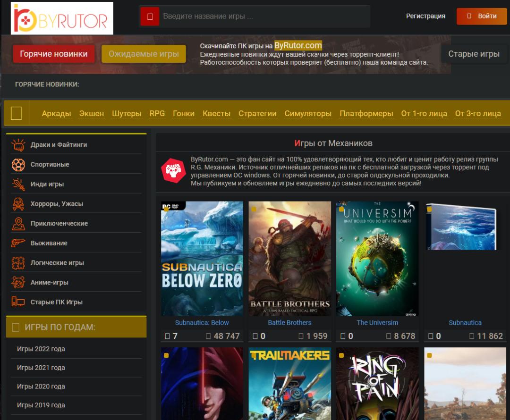510x420 pixels.
Task: Click the computer icon for Старые ПК Игры
Action: click(18, 302)
